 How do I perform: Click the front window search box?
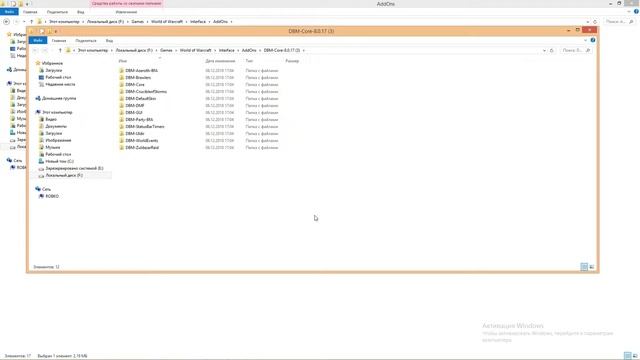click(x=576, y=50)
